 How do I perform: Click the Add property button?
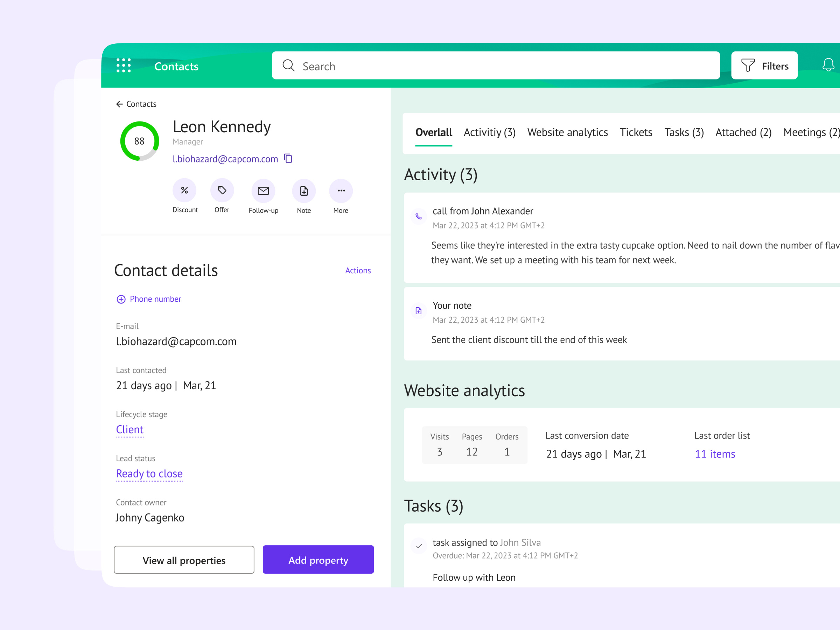318,560
